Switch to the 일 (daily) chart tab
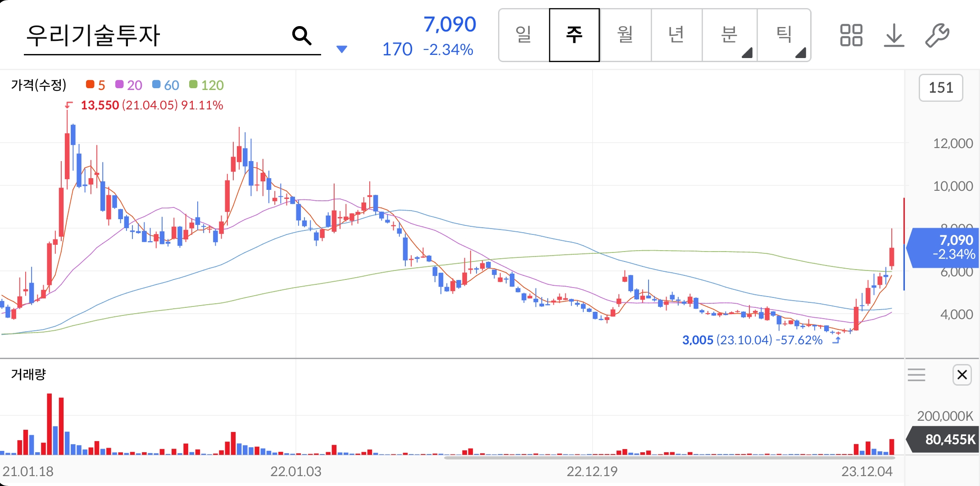Viewport: 980px width, 486px height. pos(524,35)
